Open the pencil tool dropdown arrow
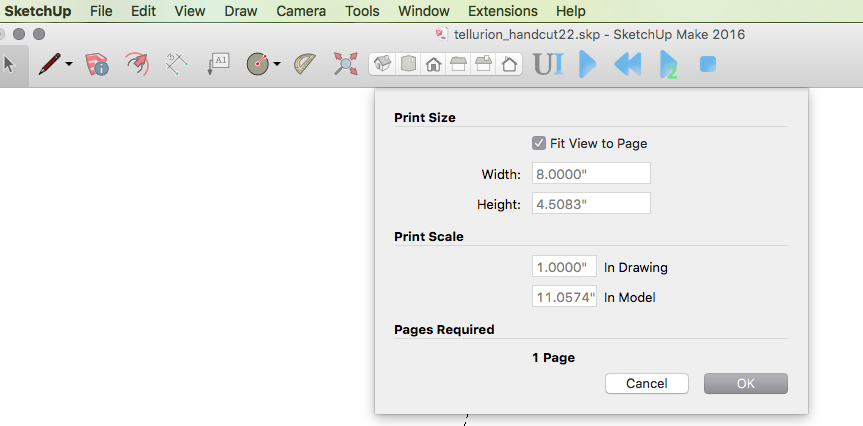863x426 pixels. coord(69,64)
